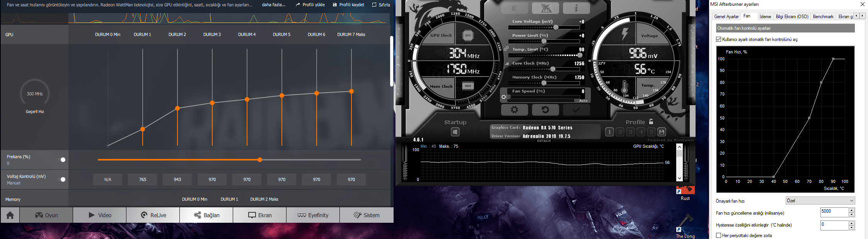Viewport: 868px width, 239px height.
Task: Reset Afterburner settings with the reset arrow
Action: pos(545,110)
